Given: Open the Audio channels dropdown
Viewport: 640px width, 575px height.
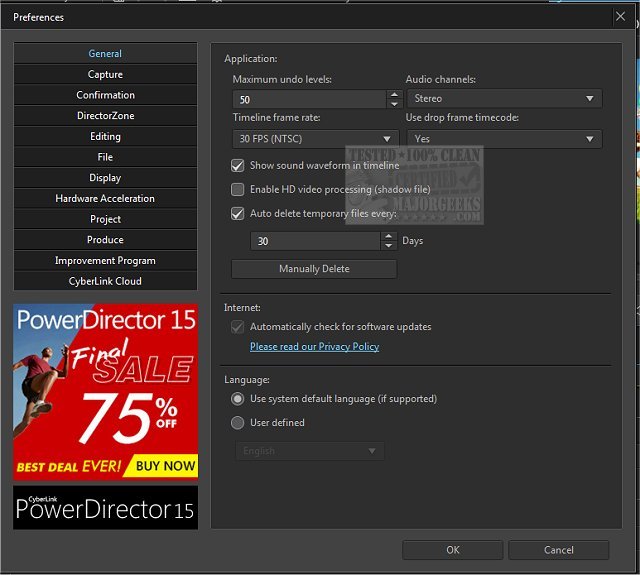Looking at the screenshot, I should (x=504, y=99).
